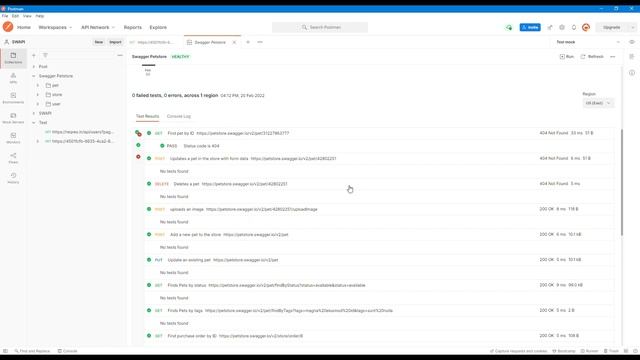Click the Import button
This screenshot has height=360, width=640.
click(x=115, y=42)
